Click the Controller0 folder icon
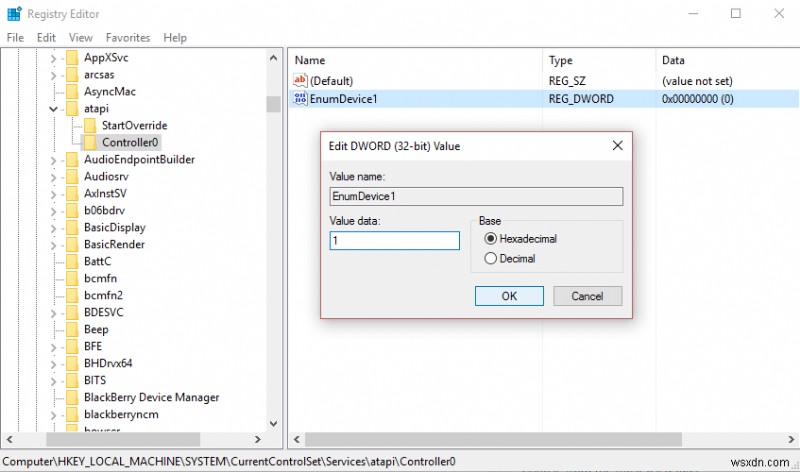The width and height of the screenshot is (800, 472). (90, 142)
